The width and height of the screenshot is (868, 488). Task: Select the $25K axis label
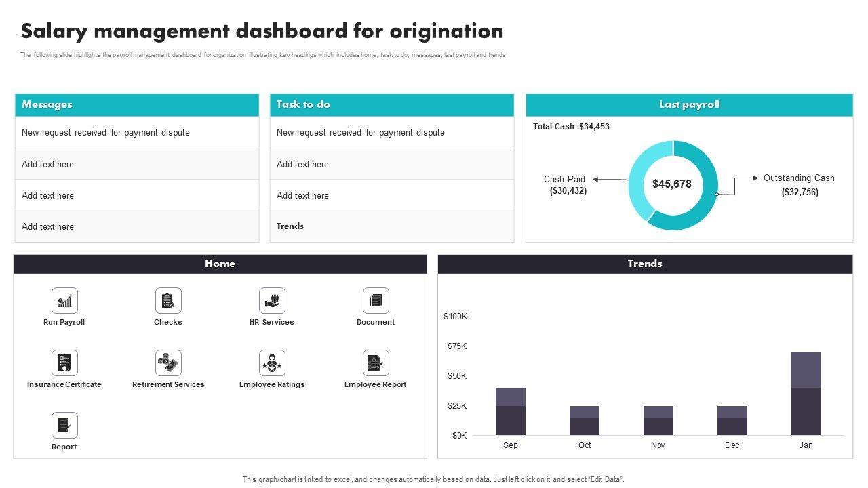click(x=457, y=406)
